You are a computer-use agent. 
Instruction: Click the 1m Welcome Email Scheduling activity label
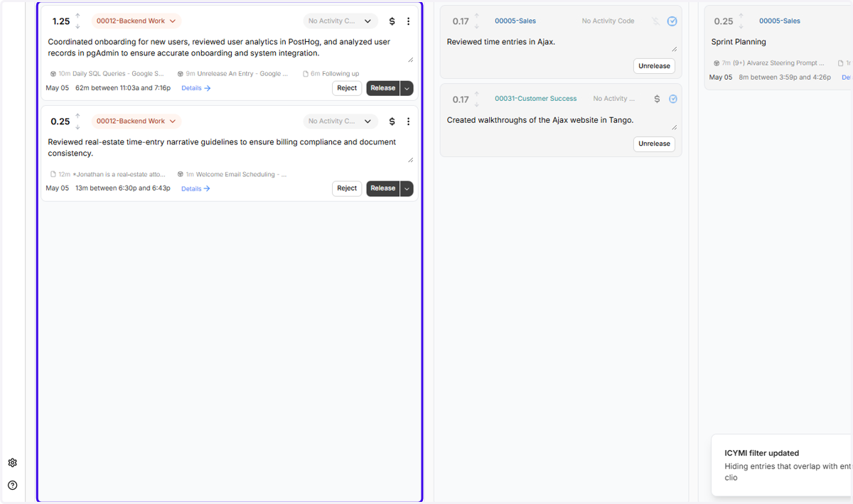tap(237, 174)
